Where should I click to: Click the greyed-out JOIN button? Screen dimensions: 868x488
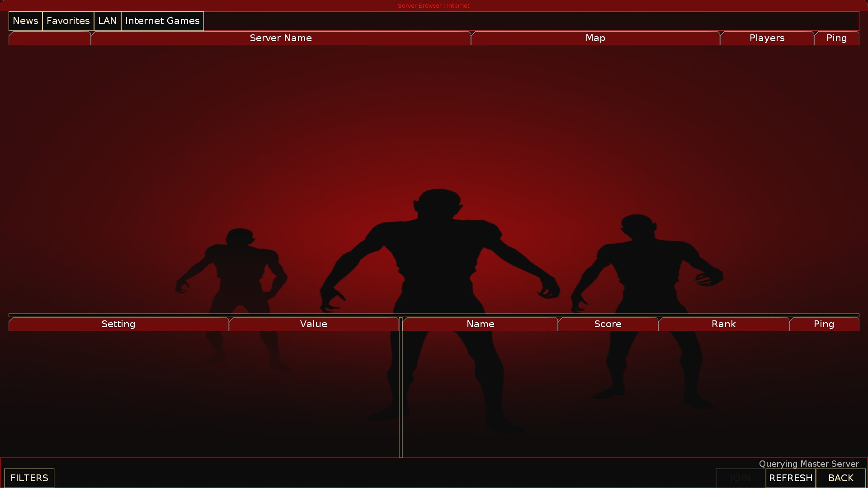[x=741, y=478]
